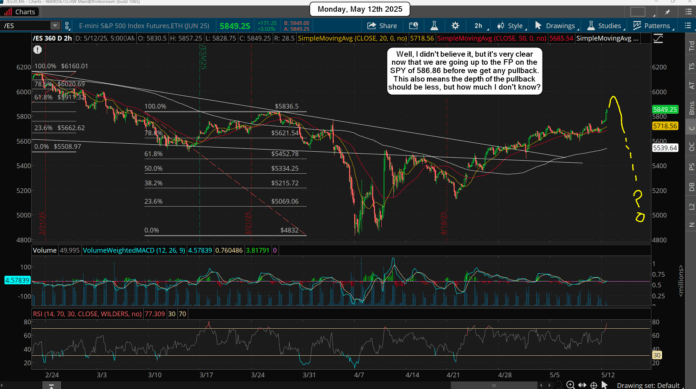
Task: Open the Patterns menu
Action: point(652,26)
